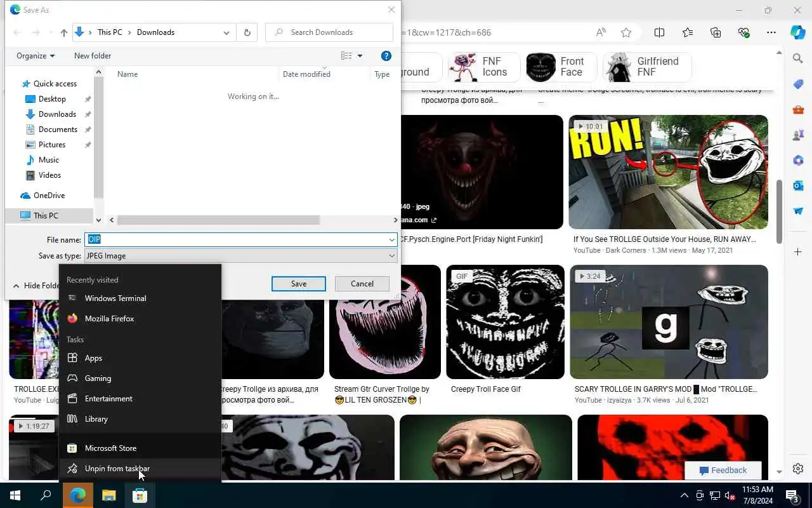Screen dimensions: 812x508
Task: Refresh the Downloads folder listing
Action: (247, 32)
